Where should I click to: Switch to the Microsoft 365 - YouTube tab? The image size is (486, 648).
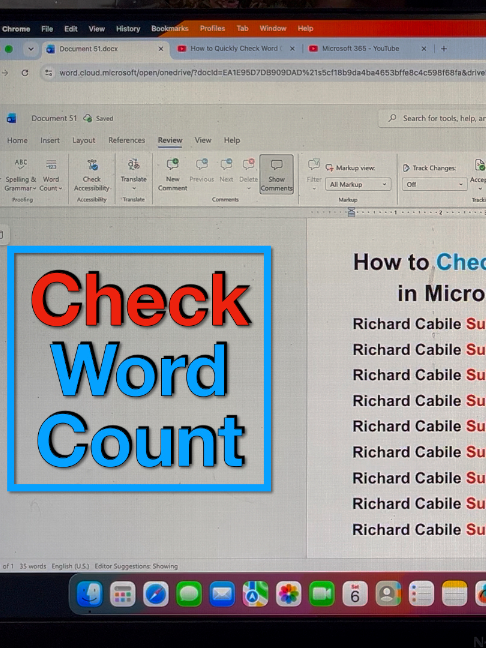(x=360, y=48)
